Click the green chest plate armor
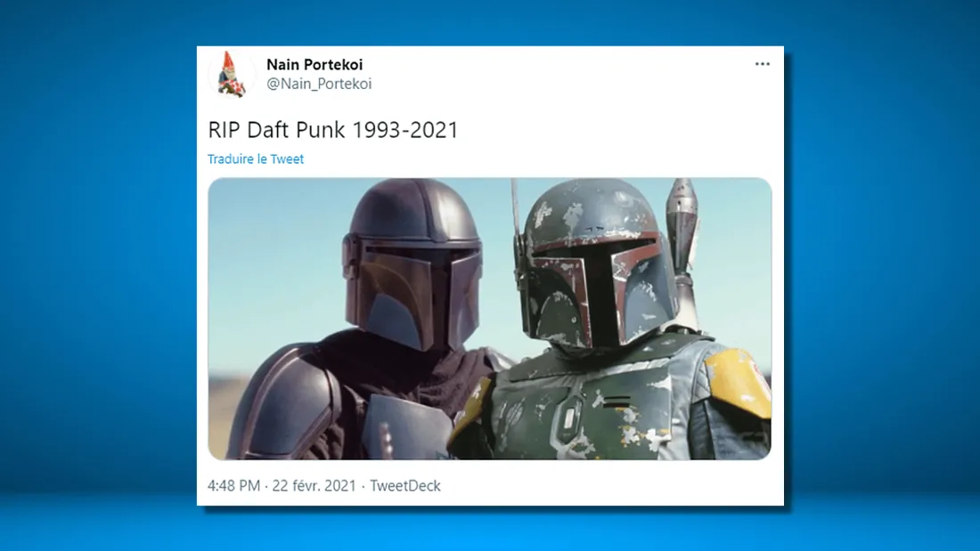This screenshot has height=551, width=980. [x=588, y=409]
